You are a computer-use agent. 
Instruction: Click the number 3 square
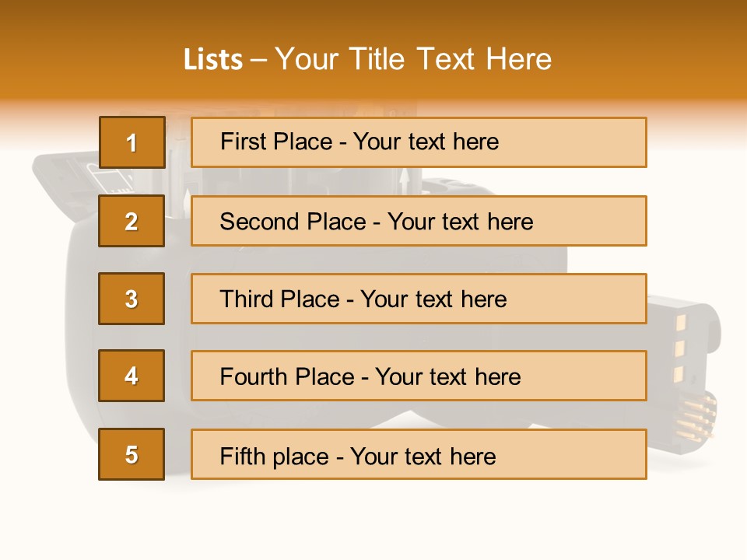(132, 299)
